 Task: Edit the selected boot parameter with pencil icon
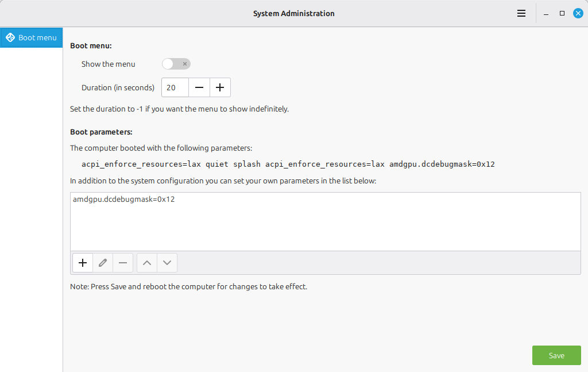coord(103,263)
